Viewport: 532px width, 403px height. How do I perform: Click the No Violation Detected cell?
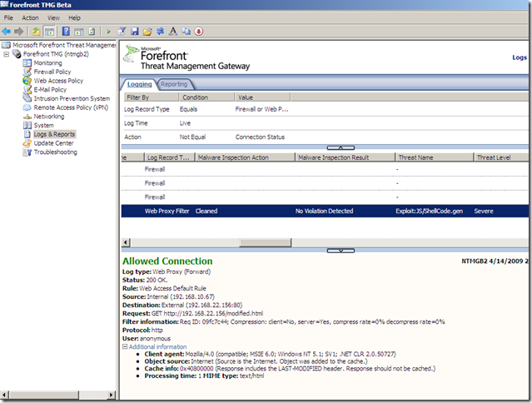(x=325, y=211)
